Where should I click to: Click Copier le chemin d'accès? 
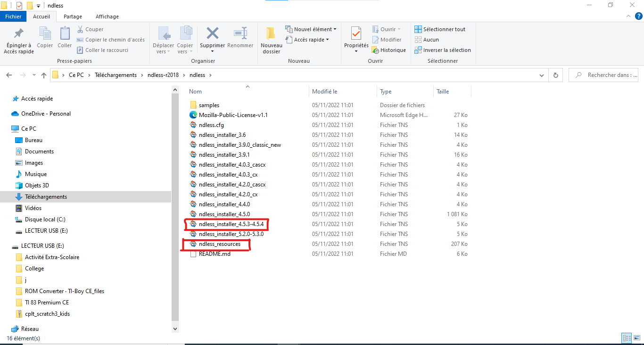(x=111, y=40)
